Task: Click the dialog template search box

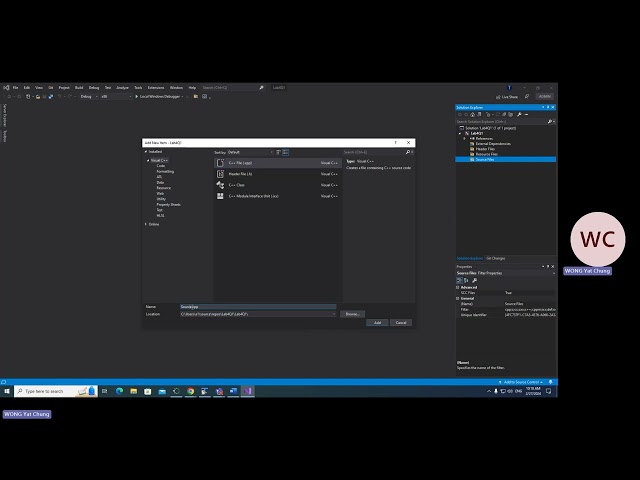Action: pyautogui.click(x=373, y=152)
